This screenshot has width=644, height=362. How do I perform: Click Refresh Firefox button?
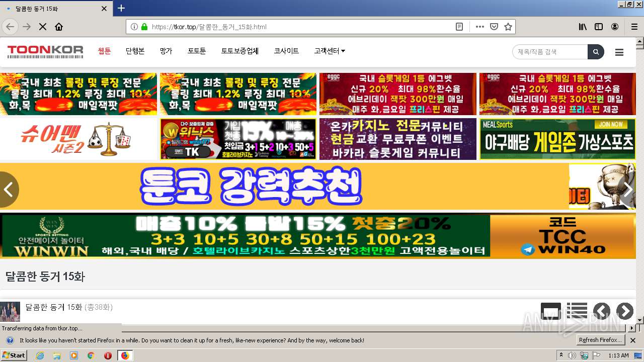(x=600, y=340)
